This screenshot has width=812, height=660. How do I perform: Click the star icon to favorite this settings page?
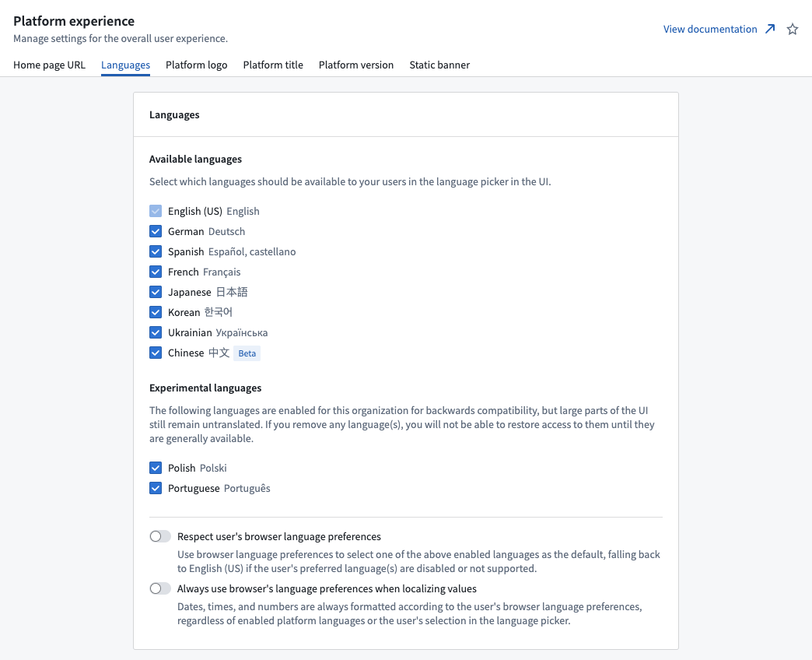793,29
